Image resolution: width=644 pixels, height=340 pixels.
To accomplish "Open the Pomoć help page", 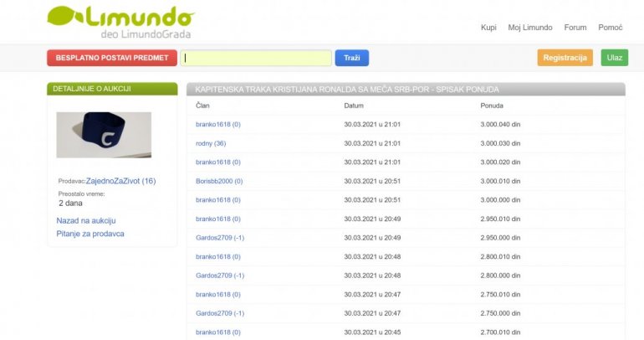I will click(611, 28).
